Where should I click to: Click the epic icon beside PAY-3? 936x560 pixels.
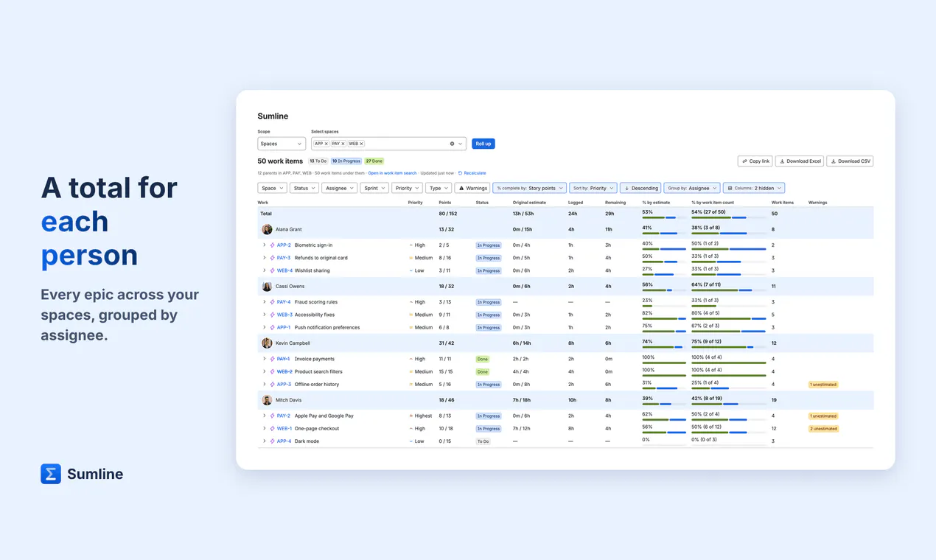273,258
